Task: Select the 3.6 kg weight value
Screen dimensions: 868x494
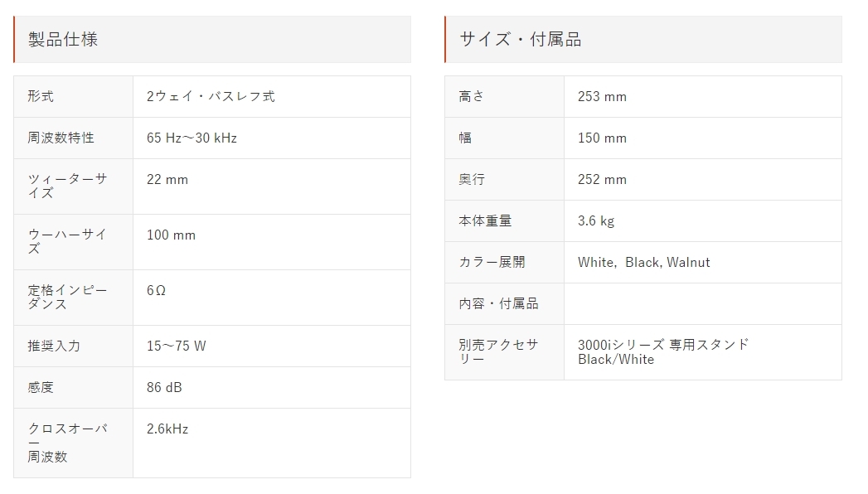Action: click(x=596, y=220)
